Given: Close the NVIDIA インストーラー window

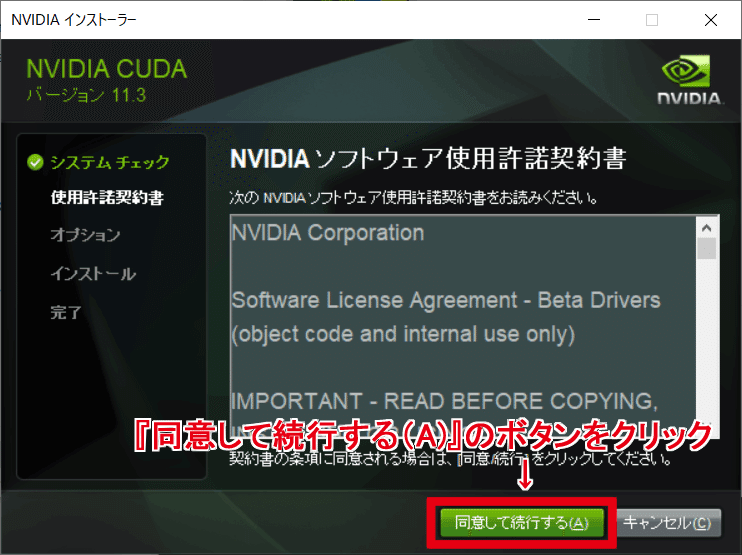Looking at the screenshot, I should click(x=711, y=20).
